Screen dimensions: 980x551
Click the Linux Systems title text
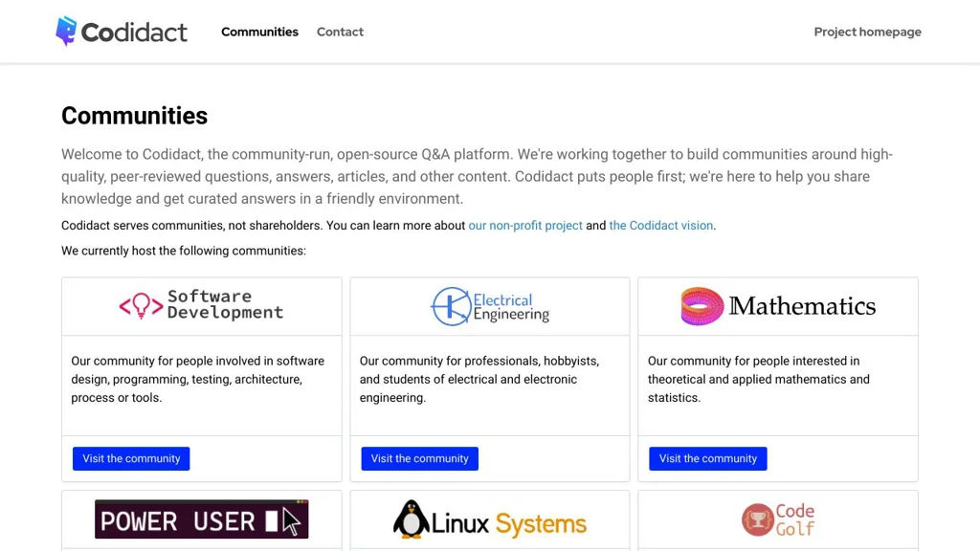pyautogui.click(x=509, y=524)
